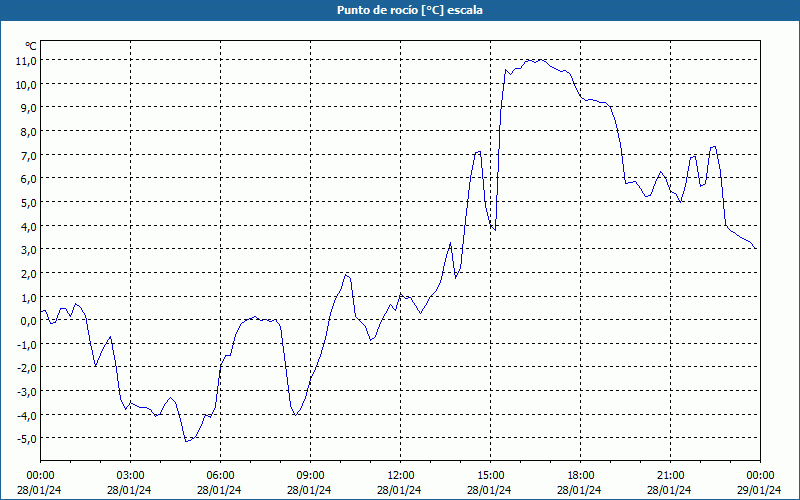Click the "9,0" y-axis label
800x500 pixels.
pos(29,108)
